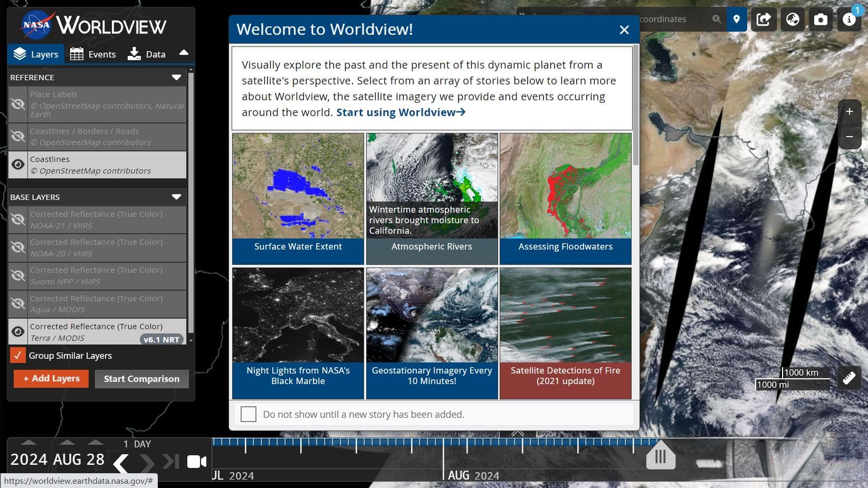Click the welcome dialog vertical scrollbar

click(x=636, y=106)
